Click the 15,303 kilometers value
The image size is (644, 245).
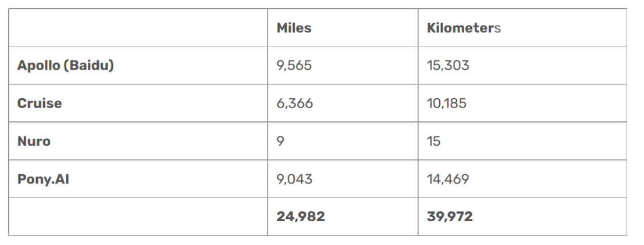click(447, 66)
